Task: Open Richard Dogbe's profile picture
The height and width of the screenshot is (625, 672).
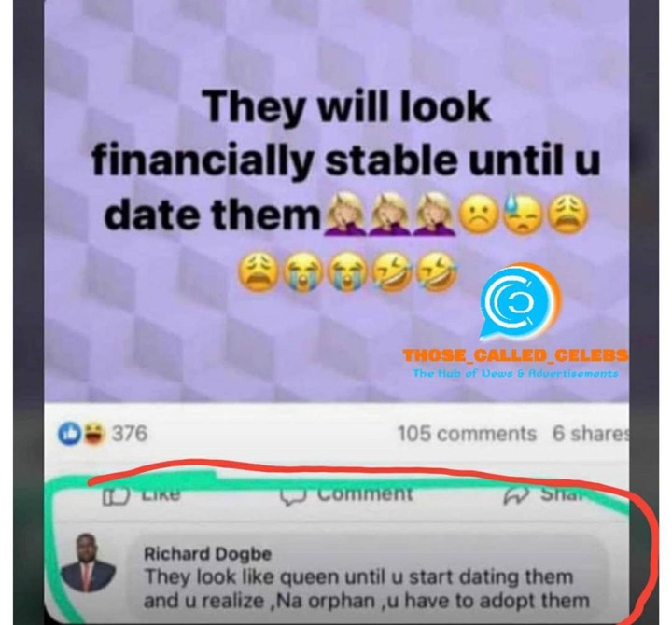Action: (x=87, y=562)
